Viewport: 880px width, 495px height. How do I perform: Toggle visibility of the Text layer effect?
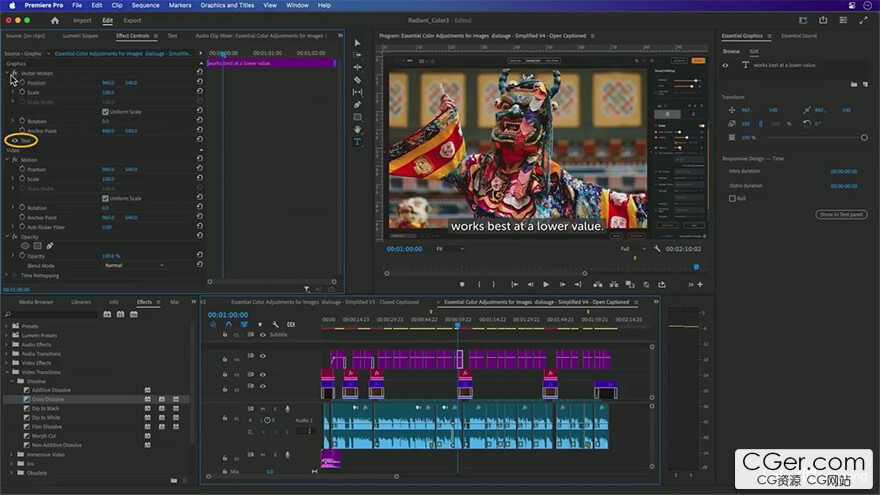15,140
